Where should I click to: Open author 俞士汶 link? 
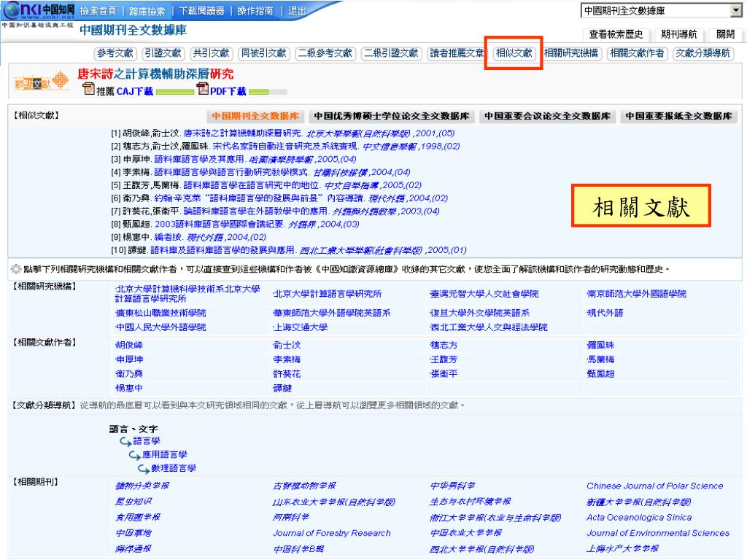click(x=286, y=345)
